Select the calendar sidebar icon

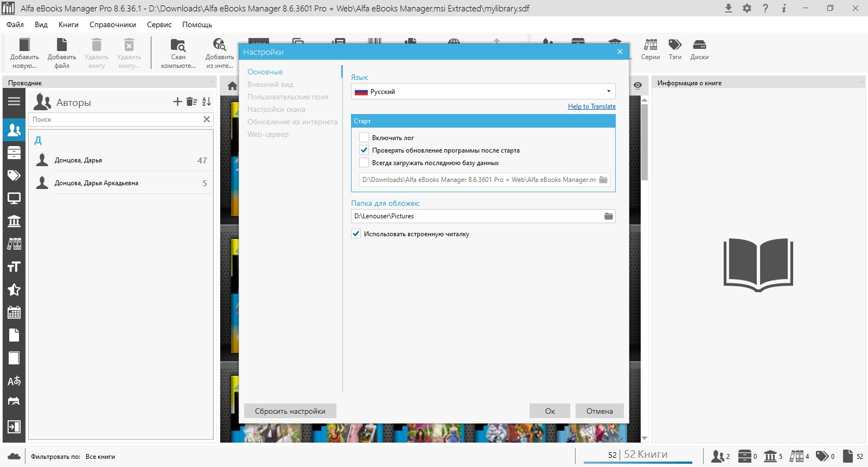point(14,312)
